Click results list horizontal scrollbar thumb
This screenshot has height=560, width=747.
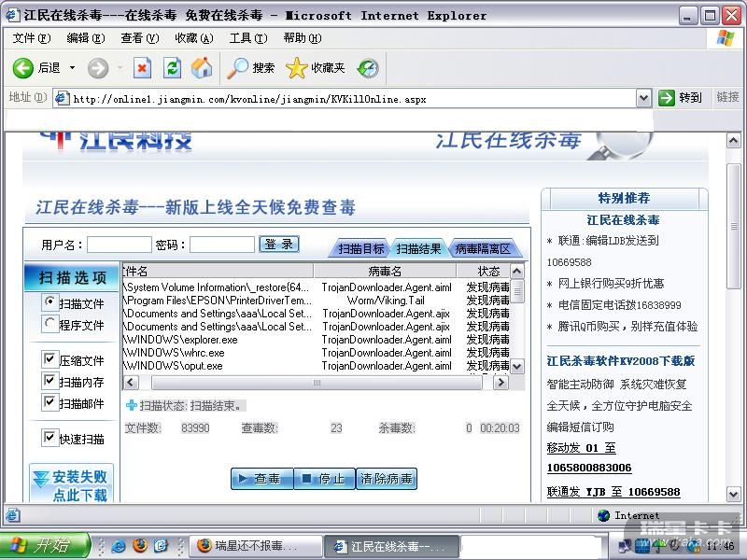(317, 383)
